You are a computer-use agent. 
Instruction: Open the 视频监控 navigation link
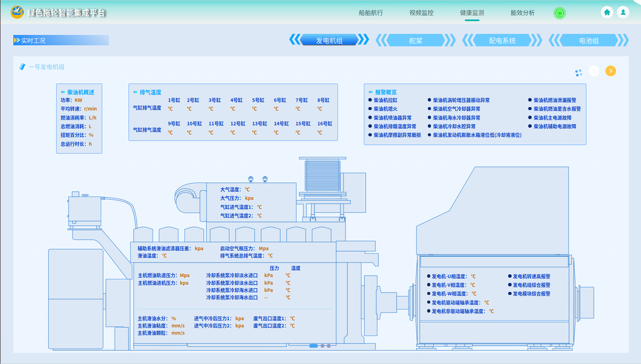click(x=421, y=13)
